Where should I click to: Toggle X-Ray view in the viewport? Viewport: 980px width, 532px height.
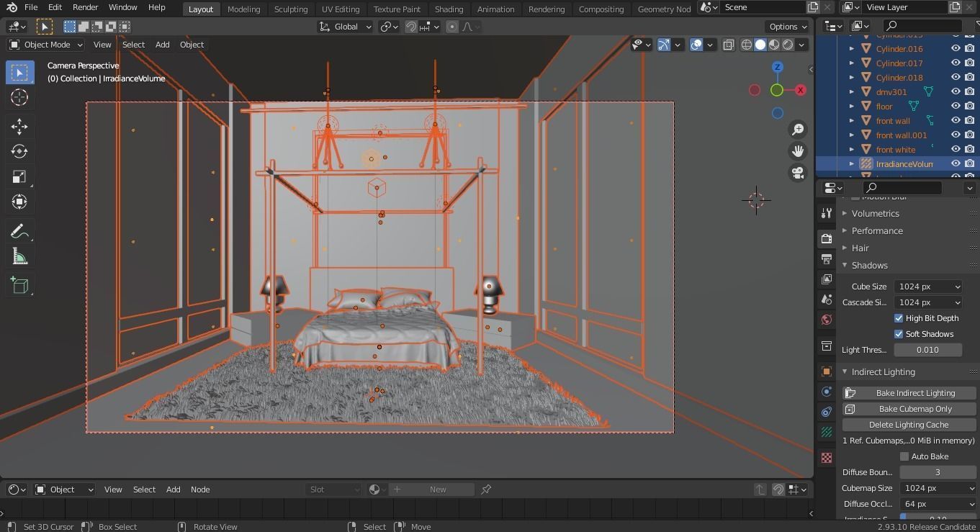click(x=729, y=45)
